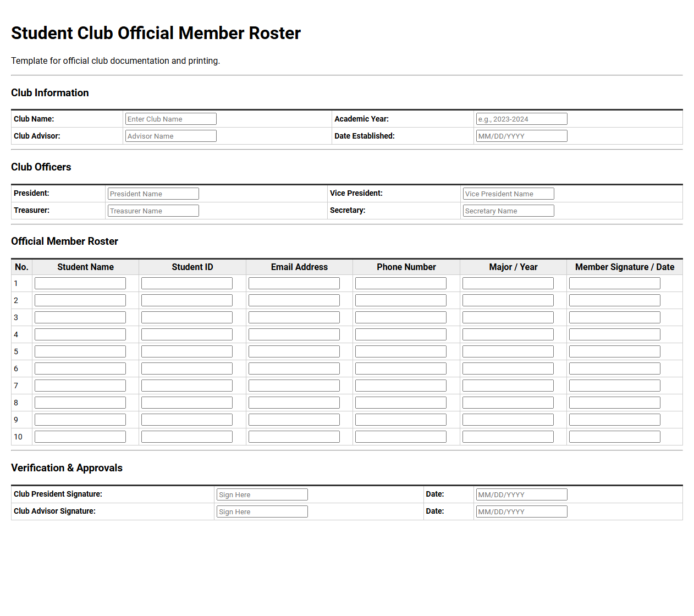Click Member Signature field in row 1
The height and width of the screenshot is (616, 694).
point(615,283)
